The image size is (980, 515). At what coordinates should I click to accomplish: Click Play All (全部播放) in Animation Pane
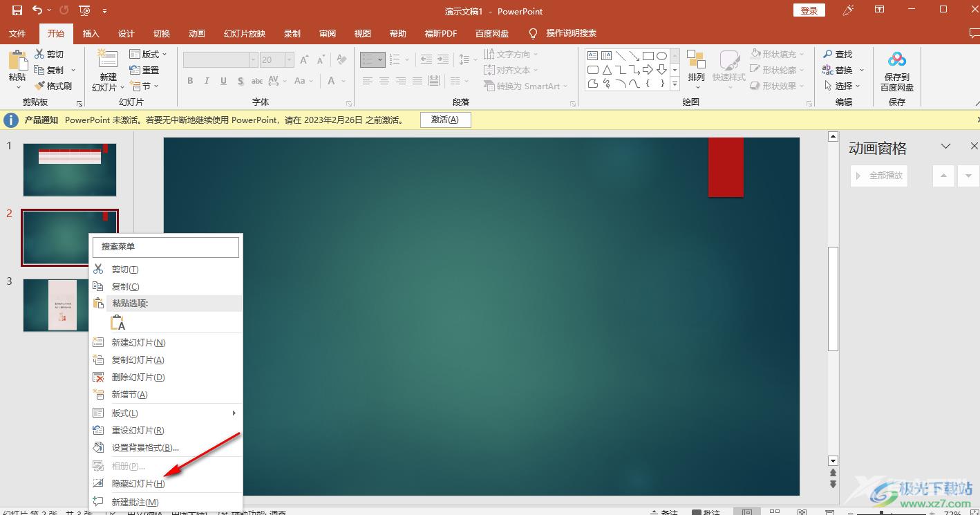pyautogui.click(x=879, y=176)
